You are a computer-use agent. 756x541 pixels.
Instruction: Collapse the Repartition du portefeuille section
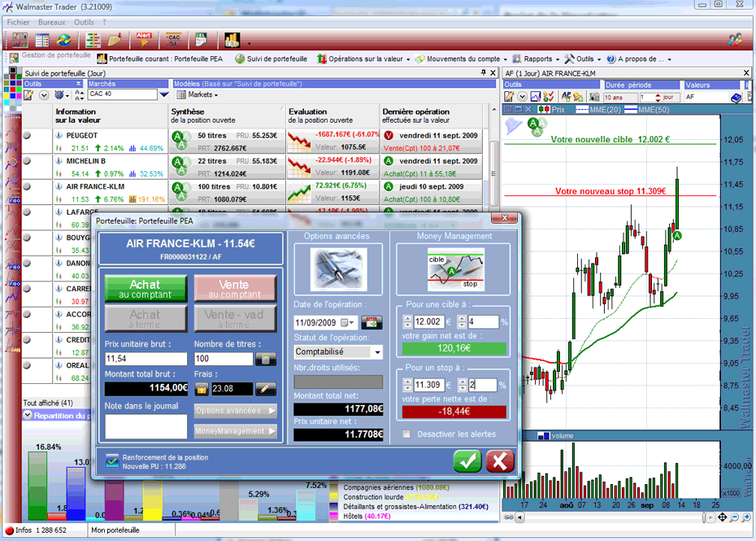coord(28,415)
